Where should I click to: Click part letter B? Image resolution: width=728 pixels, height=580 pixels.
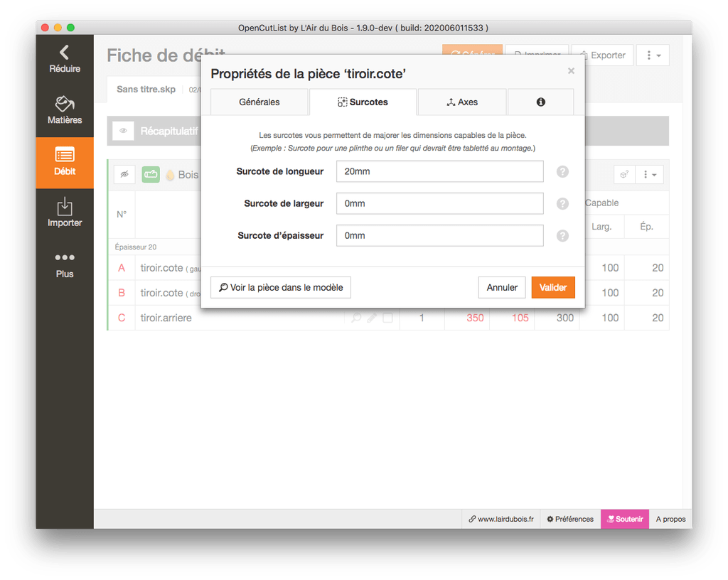(x=122, y=293)
